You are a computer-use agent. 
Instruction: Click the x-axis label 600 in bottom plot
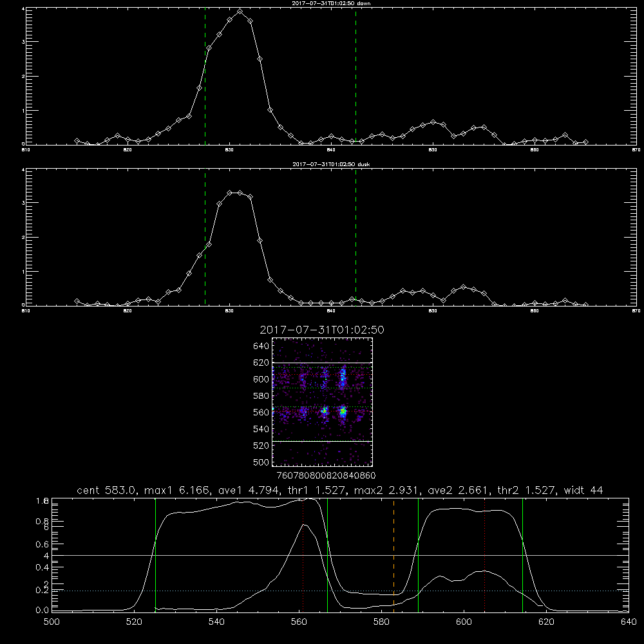[x=464, y=622]
